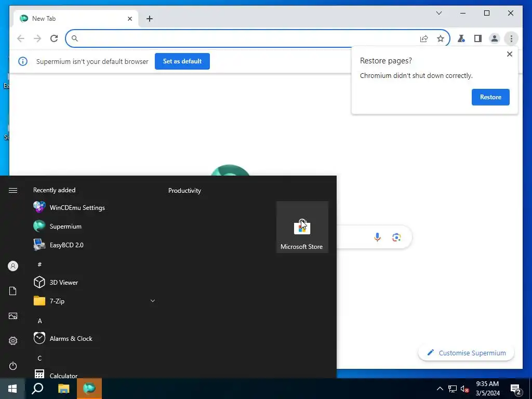532x399 pixels.
Task: Share this page icon in address bar
Action: click(424, 38)
